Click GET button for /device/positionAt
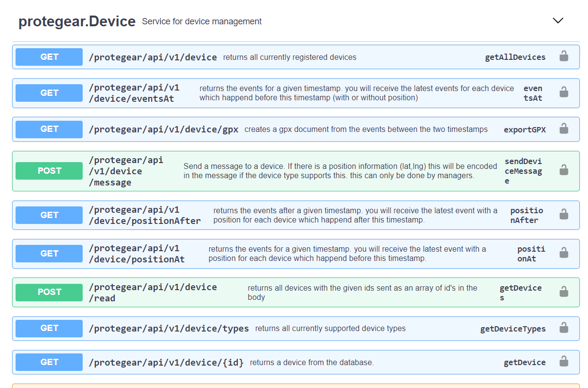The width and height of the screenshot is (588, 388). [x=49, y=254]
